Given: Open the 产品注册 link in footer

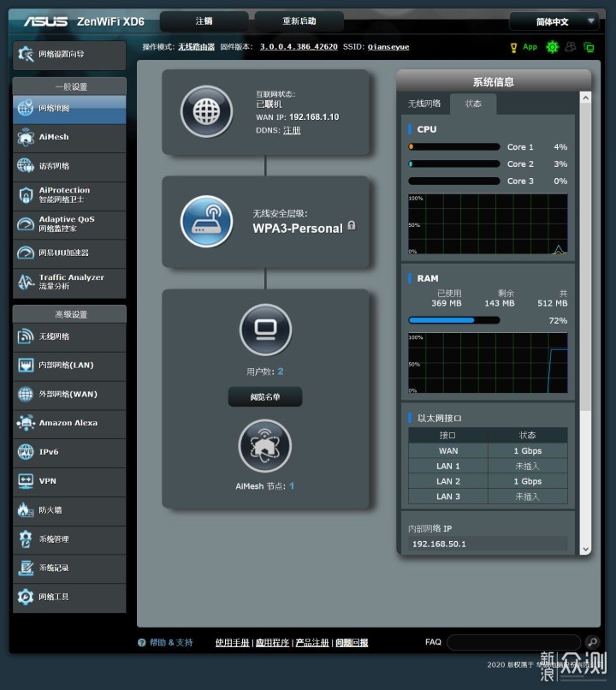Looking at the screenshot, I should click(x=312, y=642).
